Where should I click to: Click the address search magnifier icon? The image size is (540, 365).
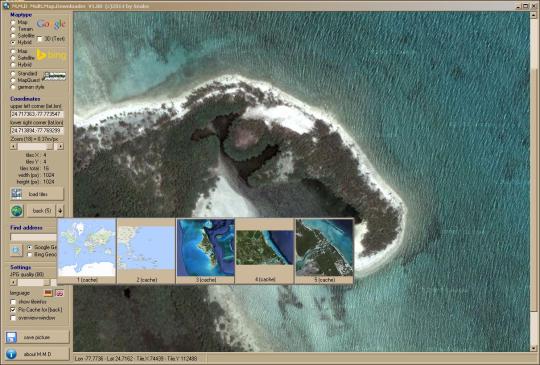(16, 250)
